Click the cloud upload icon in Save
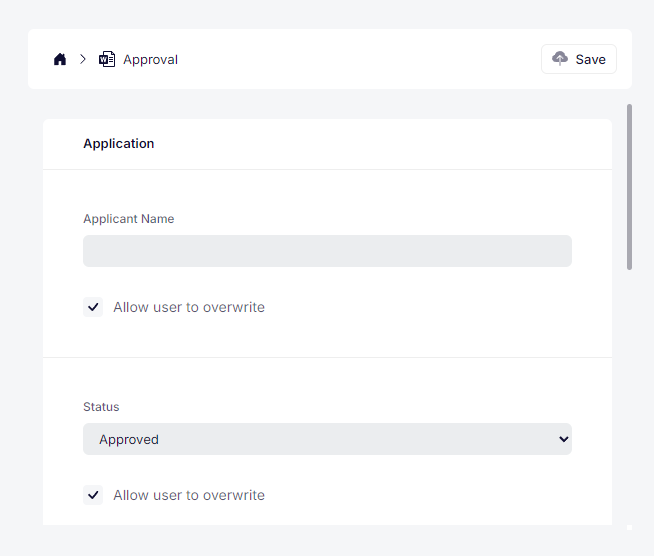Viewport: 654px width, 556px height. [x=560, y=59]
